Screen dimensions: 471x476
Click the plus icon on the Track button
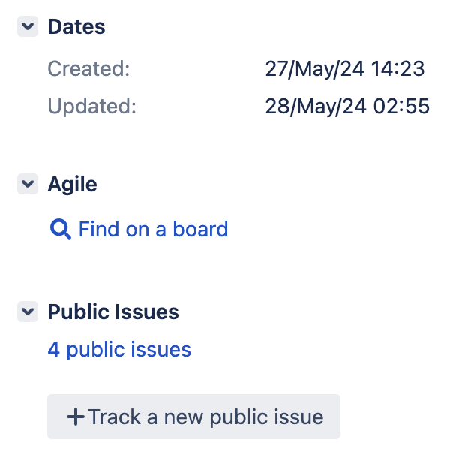pos(75,417)
